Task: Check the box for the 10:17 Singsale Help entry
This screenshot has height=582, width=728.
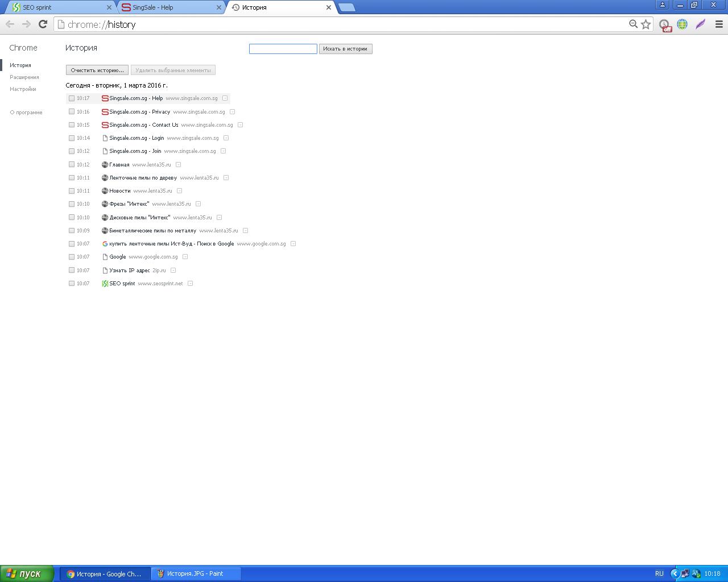Action: [72, 98]
